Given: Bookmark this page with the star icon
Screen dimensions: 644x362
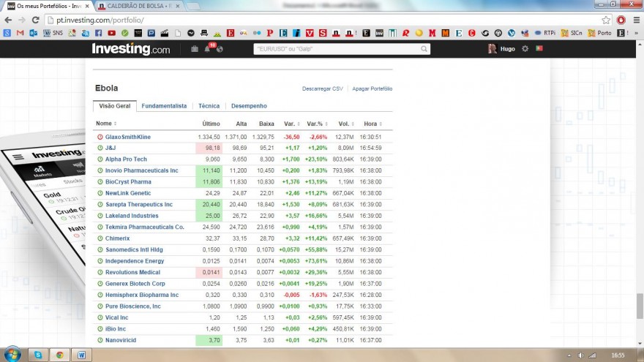Looking at the screenshot, I should [606, 20].
